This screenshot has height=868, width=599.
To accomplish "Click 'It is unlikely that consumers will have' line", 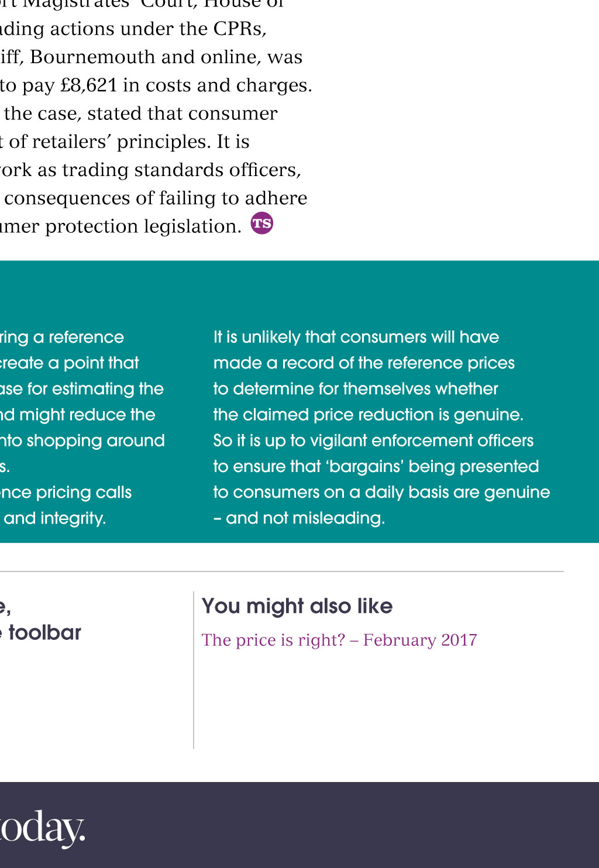I will 356,337.
